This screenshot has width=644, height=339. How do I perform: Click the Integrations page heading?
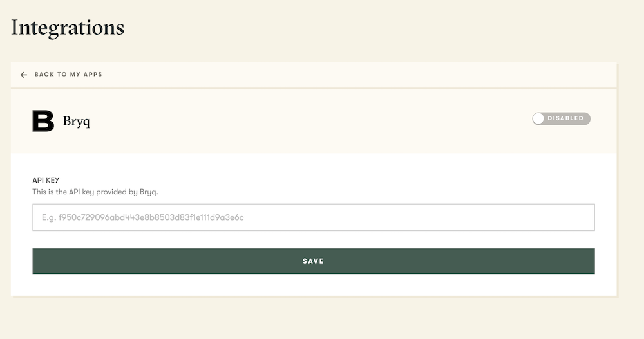point(68,28)
